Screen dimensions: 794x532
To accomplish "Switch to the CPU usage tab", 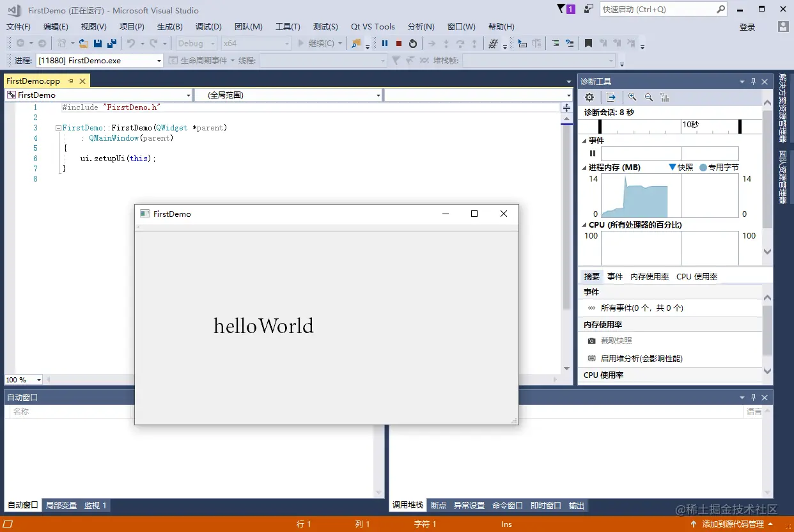I will click(x=697, y=276).
